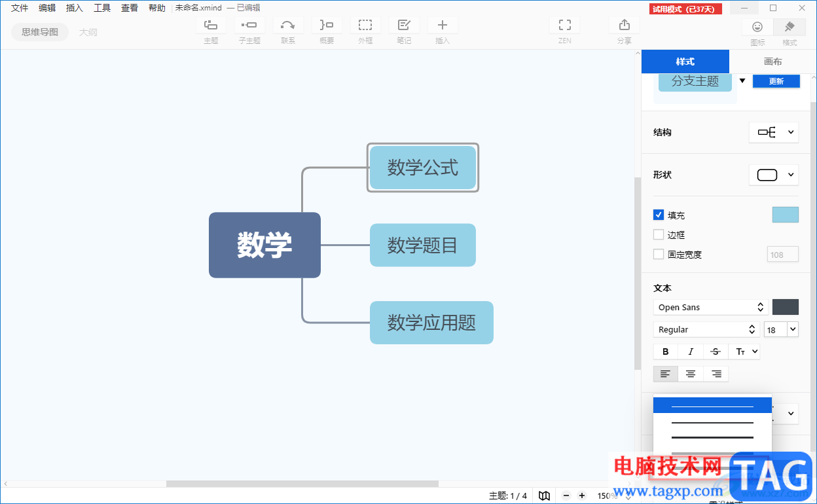
Task: Enable the 固定宽度 fixed width checkbox
Action: click(x=659, y=254)
